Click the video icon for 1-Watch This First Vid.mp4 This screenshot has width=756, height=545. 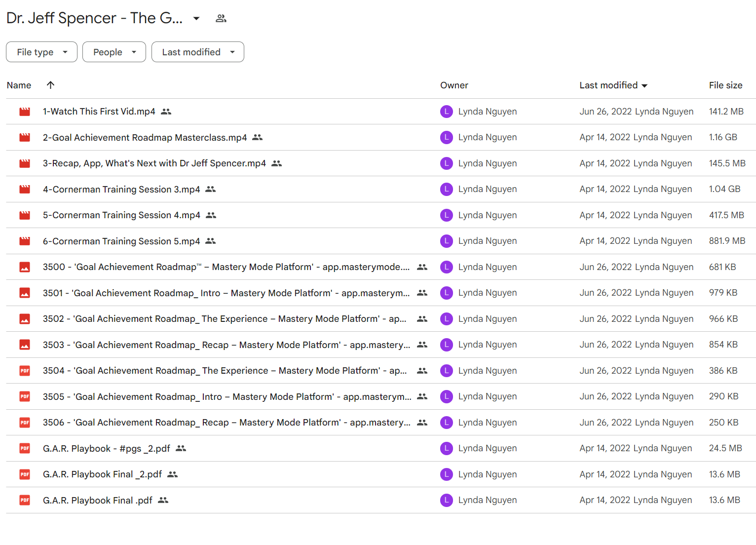25,112
